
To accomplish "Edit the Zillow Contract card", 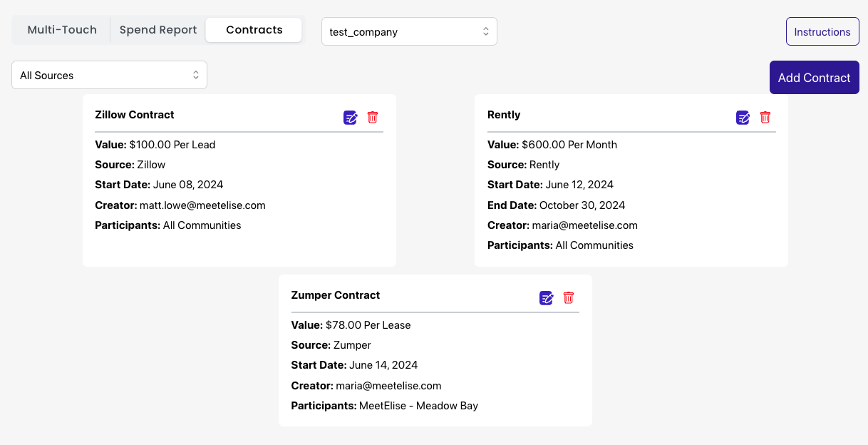I will (x=351, y=118).
